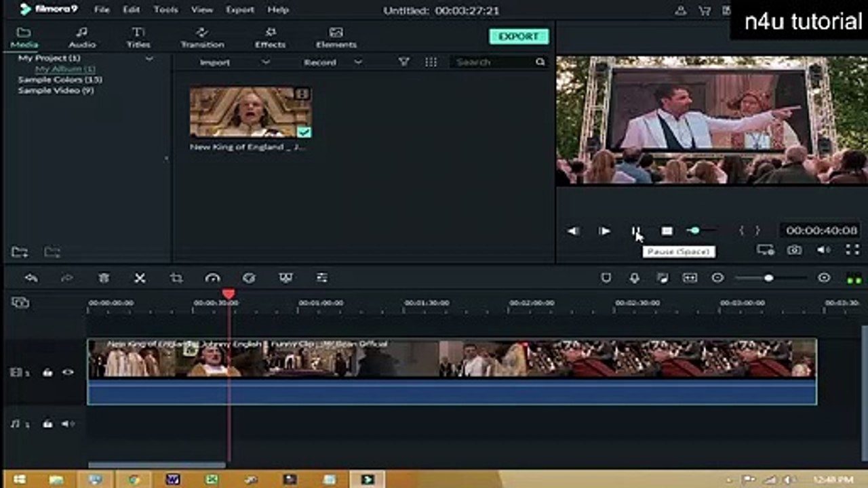Enter fullscreen preview mode

tap(852, 250)
